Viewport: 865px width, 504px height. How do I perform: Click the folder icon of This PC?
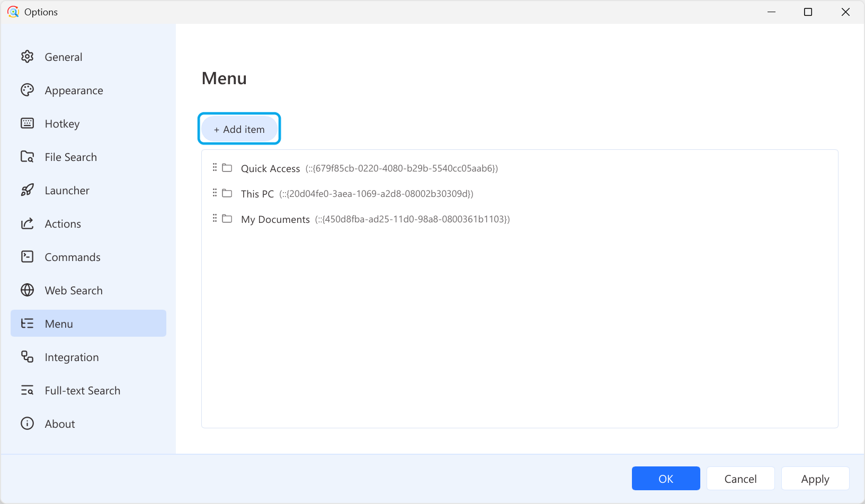227,193
